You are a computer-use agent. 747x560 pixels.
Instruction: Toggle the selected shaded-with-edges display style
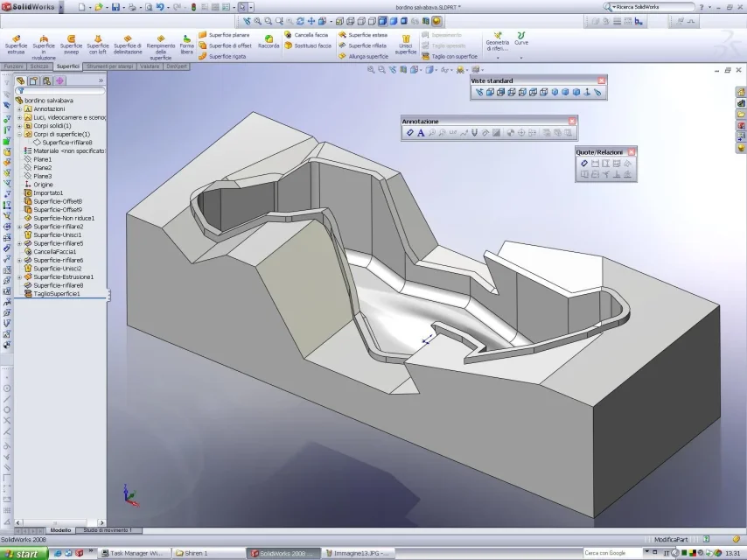click(382, 21)
